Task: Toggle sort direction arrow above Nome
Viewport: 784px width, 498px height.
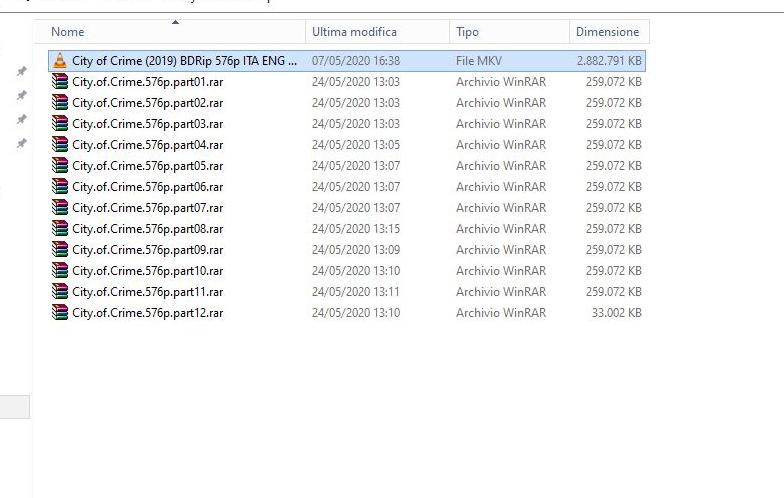Action: click(x=175, y=22)
